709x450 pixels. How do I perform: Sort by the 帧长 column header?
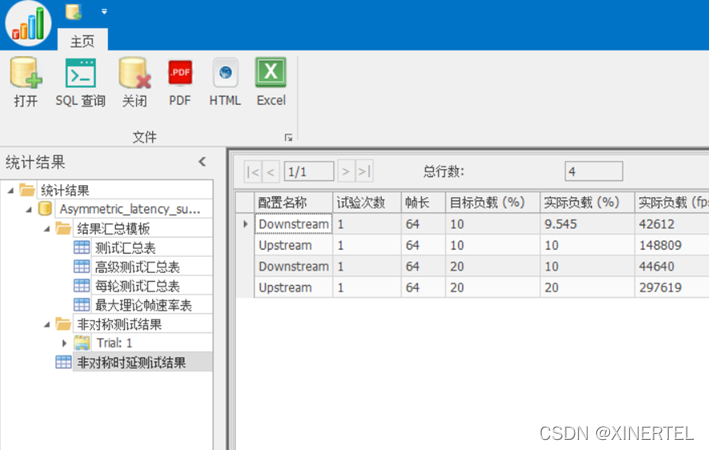pyautogui.click(x=423, y=203)
